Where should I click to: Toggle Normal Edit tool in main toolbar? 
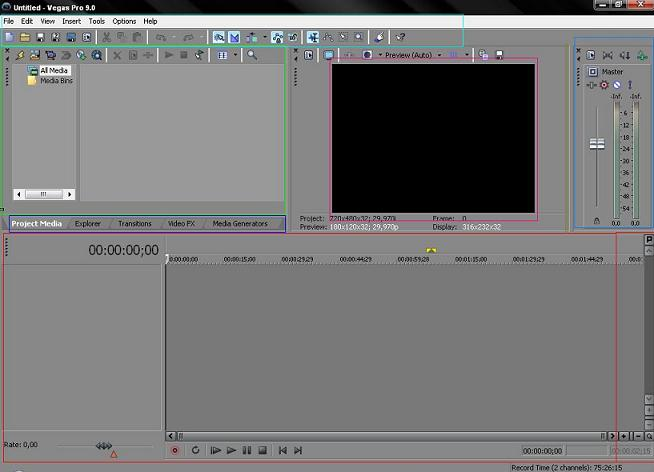click(313, 37)
